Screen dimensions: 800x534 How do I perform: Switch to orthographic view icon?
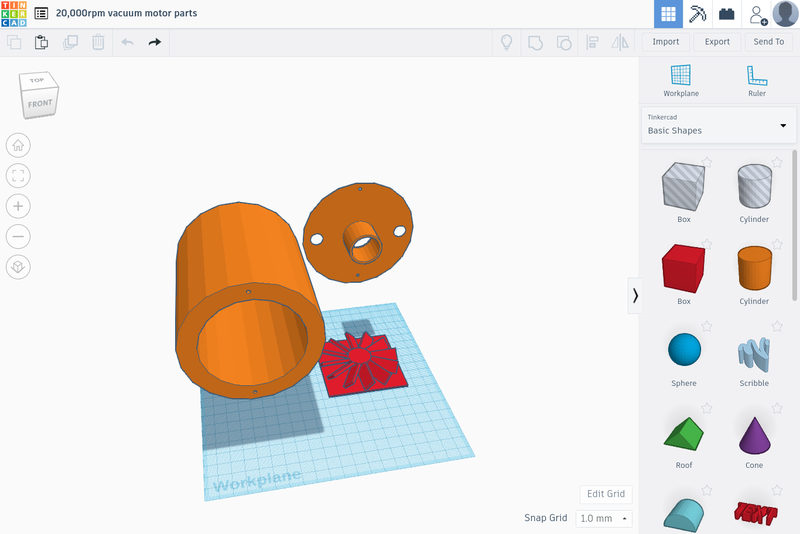[18, 267]
